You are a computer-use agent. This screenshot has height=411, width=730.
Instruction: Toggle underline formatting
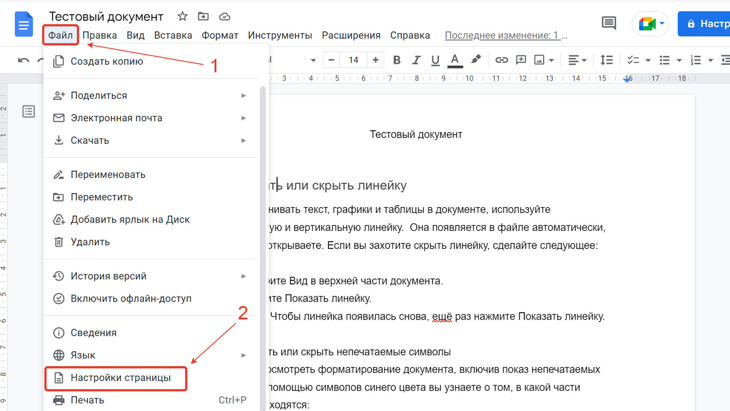435,60
